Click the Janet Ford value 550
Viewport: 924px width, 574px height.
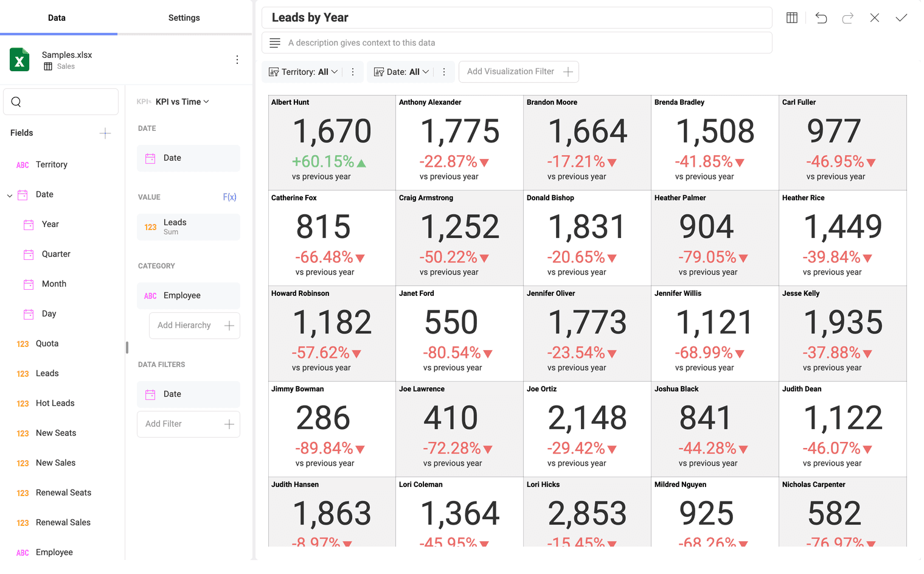pyautogui.click(x=451, y=323)
